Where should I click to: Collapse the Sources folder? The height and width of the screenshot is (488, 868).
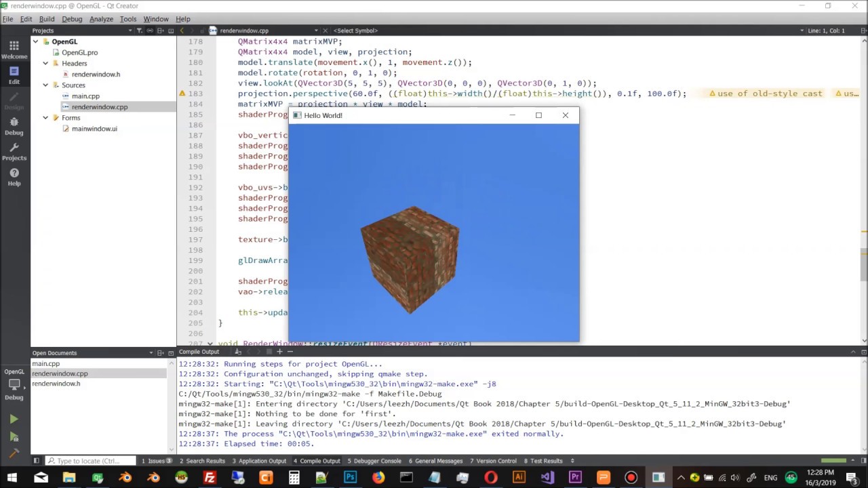tap(45, 85)
